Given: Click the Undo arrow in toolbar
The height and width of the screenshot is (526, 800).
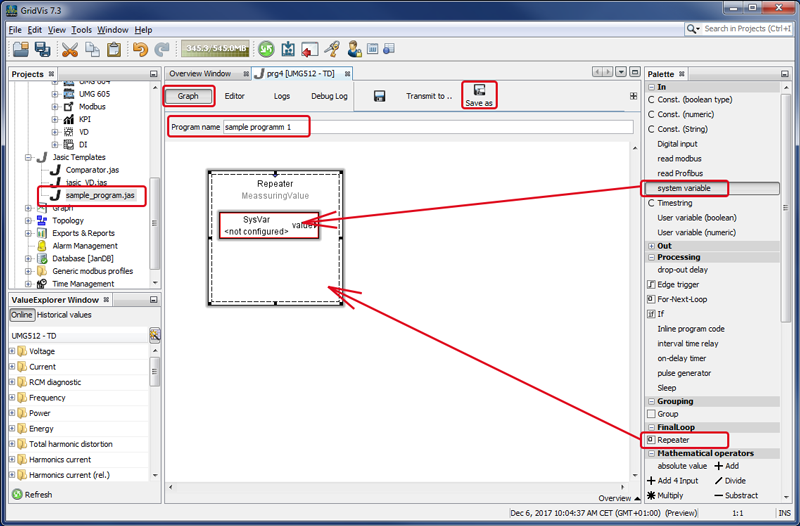Looking at the screenshot, I should tap(140, 49).
